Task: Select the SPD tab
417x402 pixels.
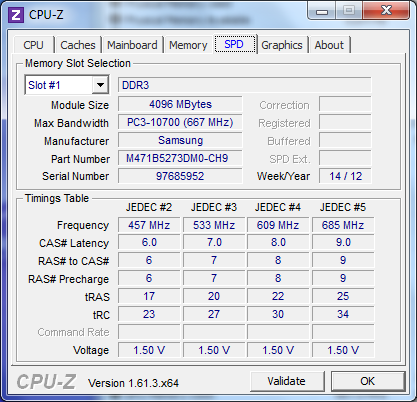Action: tap(234, 44)
